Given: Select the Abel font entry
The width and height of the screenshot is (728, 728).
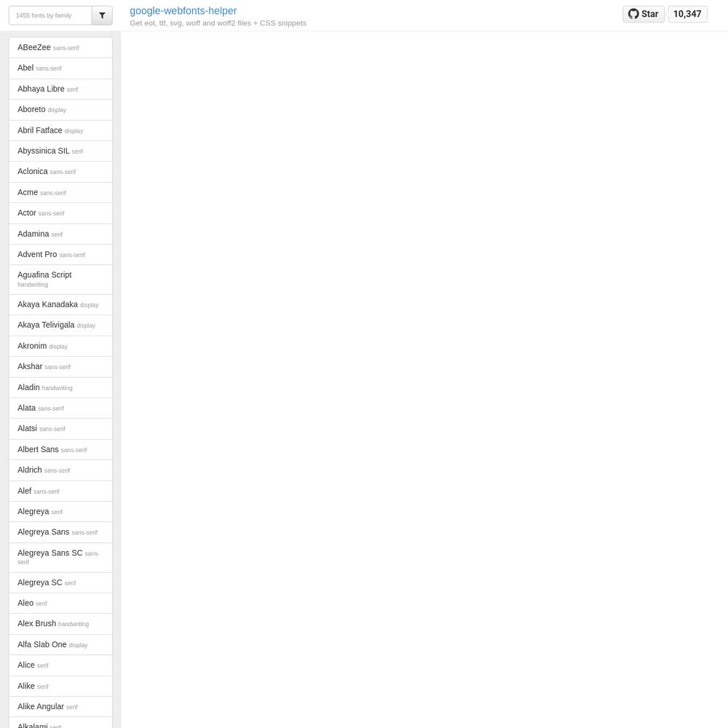Looking at the screenshot, I should 60,68.
